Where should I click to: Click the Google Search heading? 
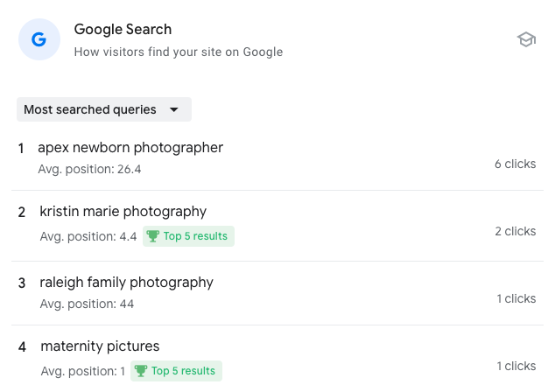point(123,30)
